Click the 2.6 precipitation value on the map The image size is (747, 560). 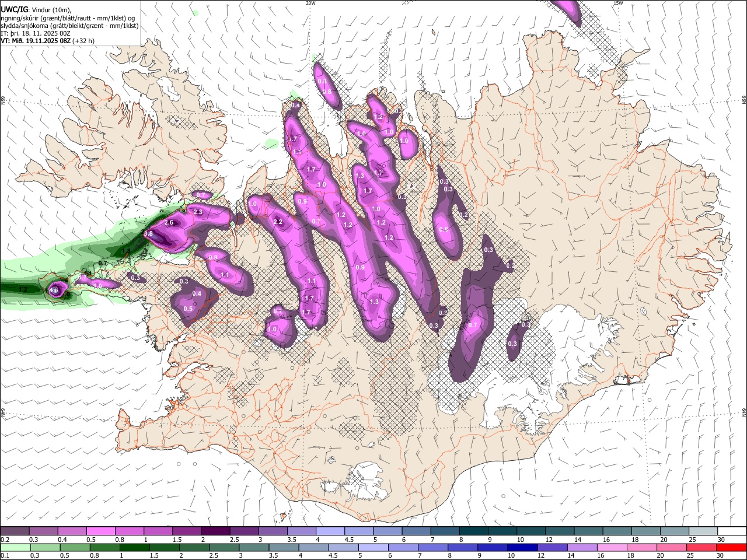(169, 223)
